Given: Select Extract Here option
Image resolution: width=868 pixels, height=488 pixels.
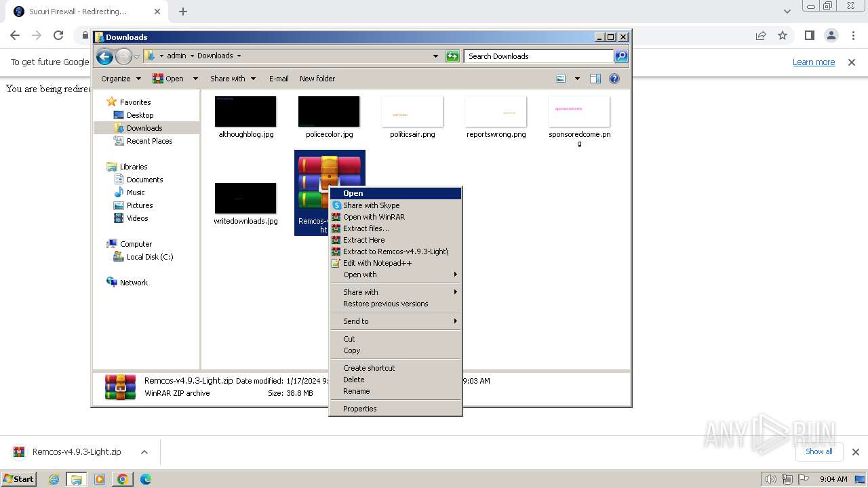Looking at the screenshot, I should click(x=395, y=240).
